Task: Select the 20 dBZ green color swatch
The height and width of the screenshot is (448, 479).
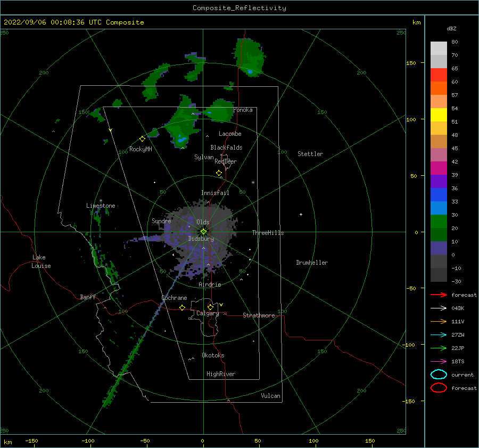Action: tap(439, 222)
